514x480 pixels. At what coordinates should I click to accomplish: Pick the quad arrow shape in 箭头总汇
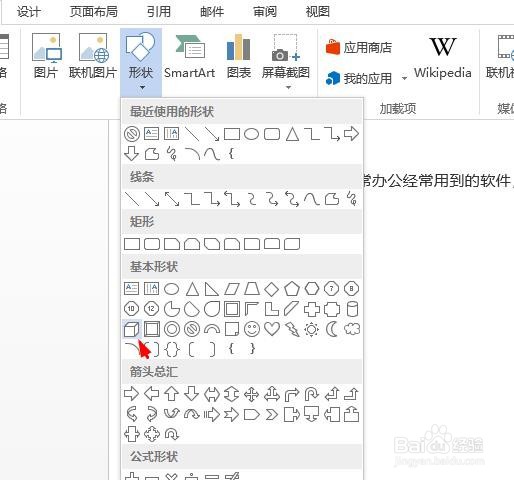pyautogui.click(x=252, y=394)
